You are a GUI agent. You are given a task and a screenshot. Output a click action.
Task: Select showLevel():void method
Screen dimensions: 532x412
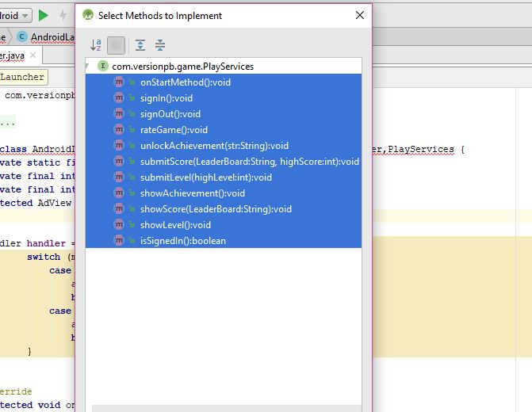(224, 225)
